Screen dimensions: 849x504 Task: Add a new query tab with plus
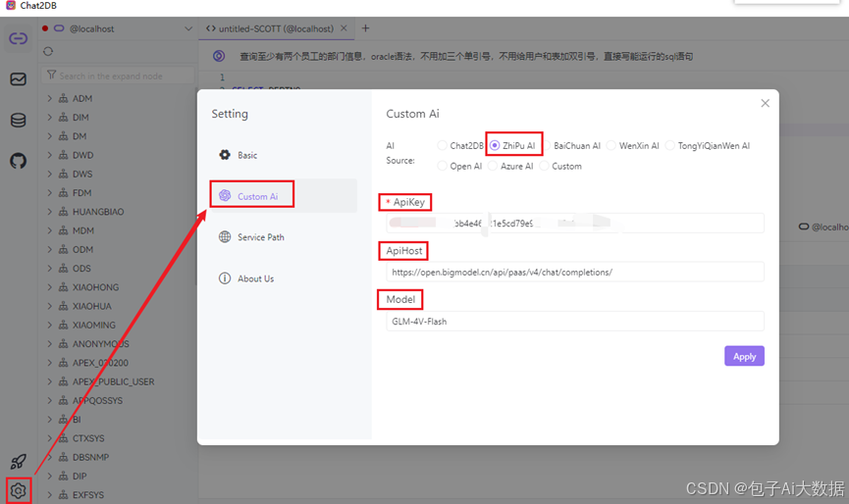click(x=365, y=28)
